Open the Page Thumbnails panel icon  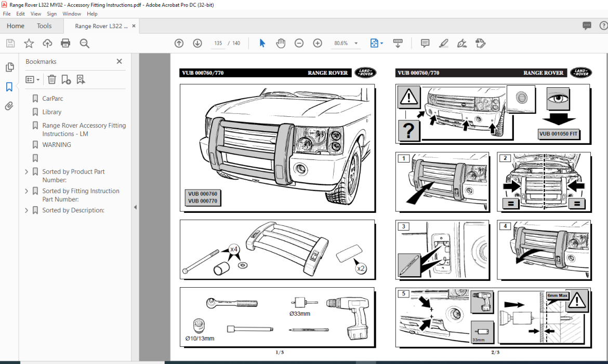point(9,66)
